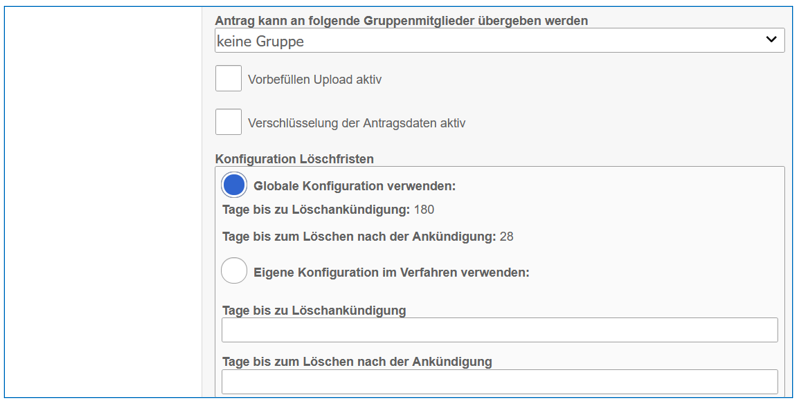Click the empty "Tage bis zum Löschen nach der Ankündigung" input
Screen dimensions: 797x402
[x=499, y=381]
